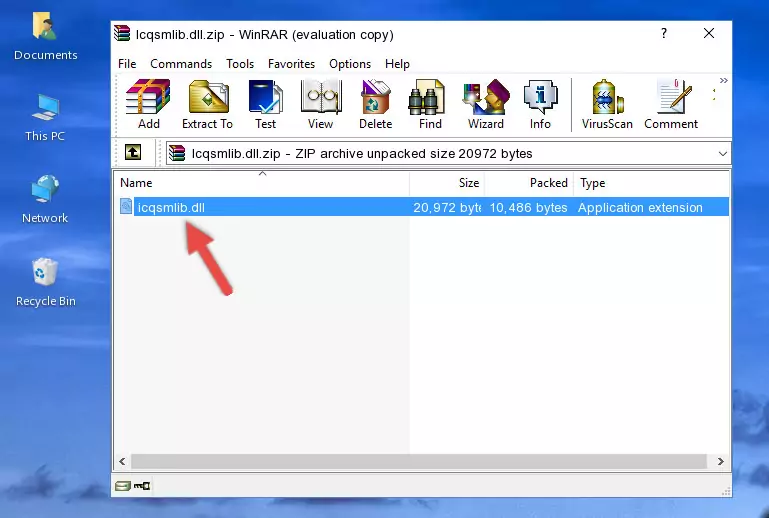Open the Comment tool
Image resolution: width=769 pixels, height=518 pixels.
pos(671,104)
